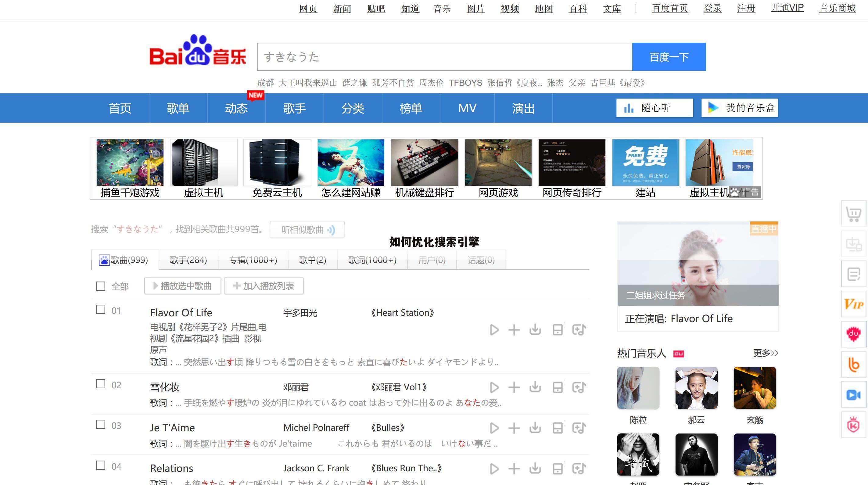Image resolution: width=868 pixels, height=485 pixels.
Task: Play the song Flavor Of Life
Action: pyautogui.click(x=494, y=330)
